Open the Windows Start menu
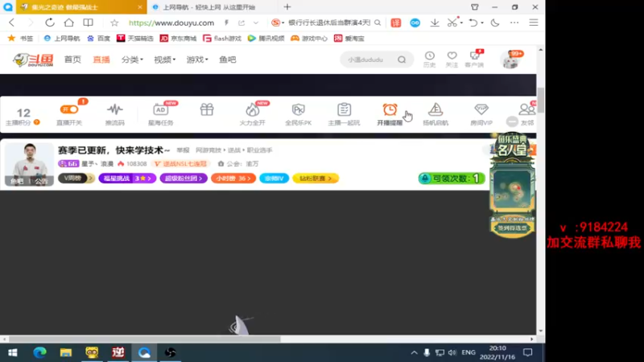Screen dimensions: 644x362 (13, 352)
